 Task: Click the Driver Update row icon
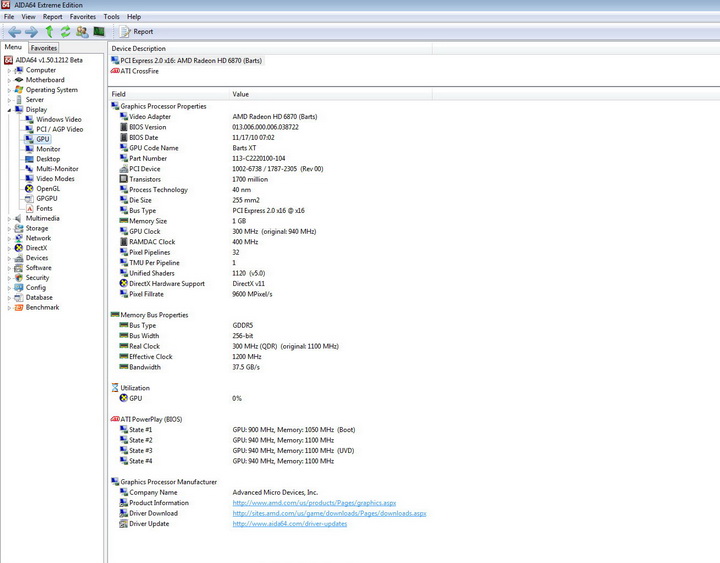(124, 524)
